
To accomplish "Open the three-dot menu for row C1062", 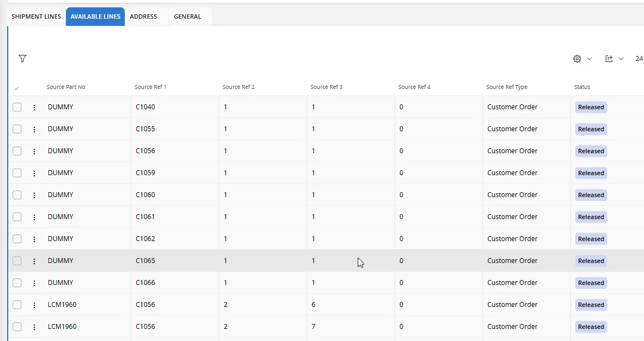I will pyautogui.click(x=34, y=239).
